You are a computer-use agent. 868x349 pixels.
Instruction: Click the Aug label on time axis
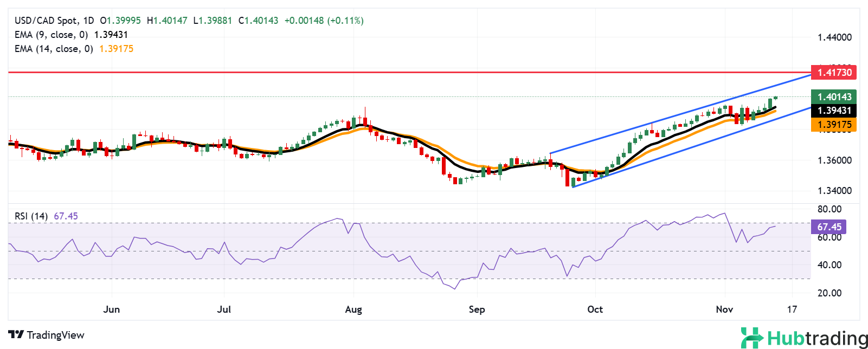coord(353,309)
